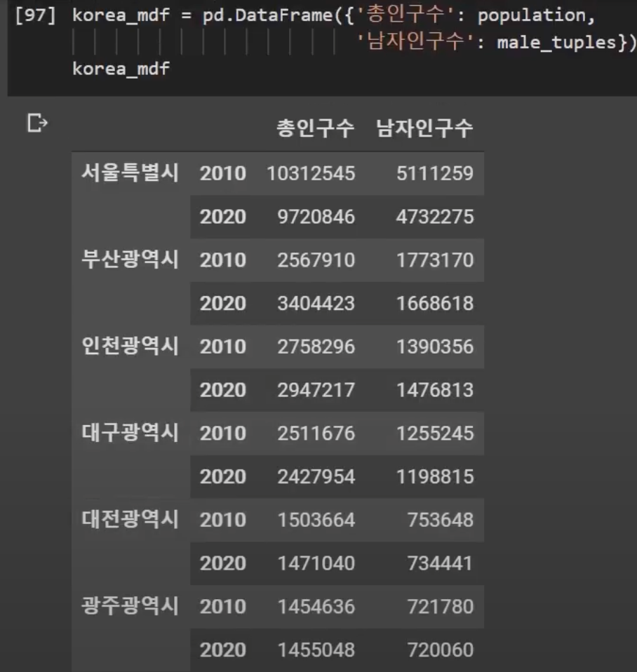Click the value 1454636
This screenshot has width=637, height=672.
coord(316,607)
